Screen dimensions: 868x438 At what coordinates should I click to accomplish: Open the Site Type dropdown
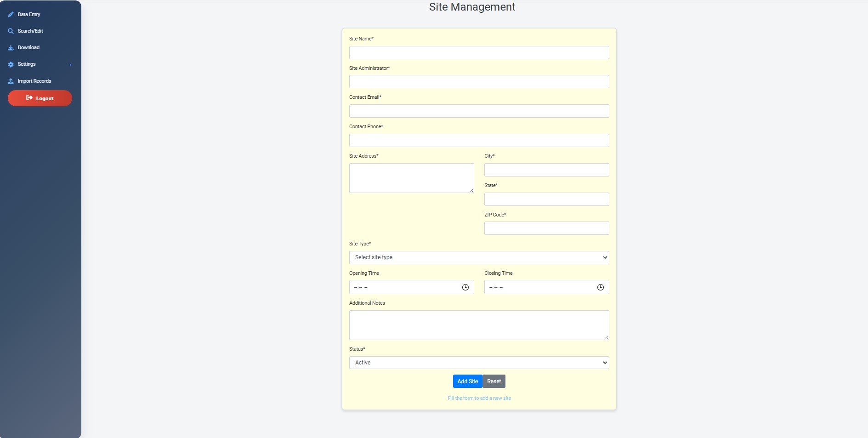click(479, 257)
